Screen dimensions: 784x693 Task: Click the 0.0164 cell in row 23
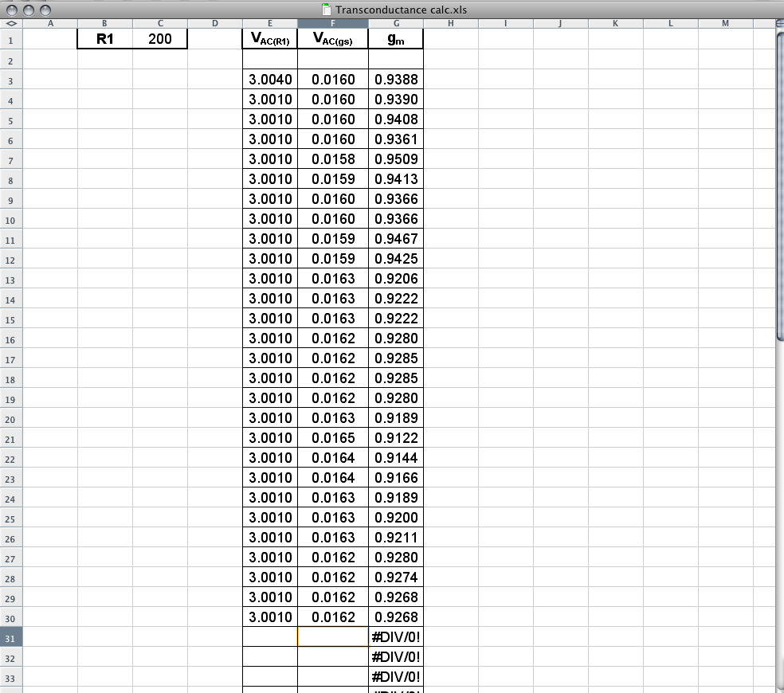pyautogui.click(x=333, y=477)
